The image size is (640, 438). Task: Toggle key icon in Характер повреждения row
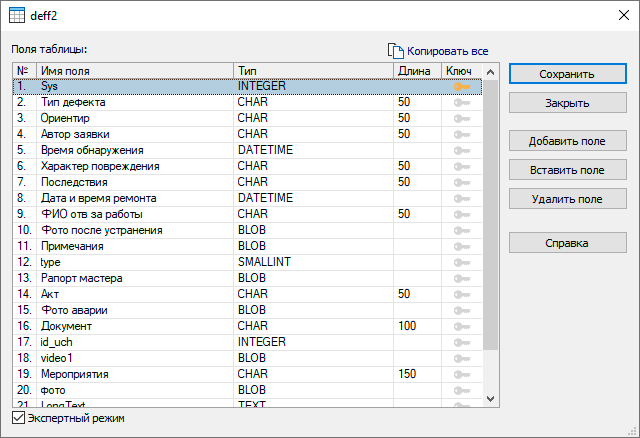pos(462,167)
